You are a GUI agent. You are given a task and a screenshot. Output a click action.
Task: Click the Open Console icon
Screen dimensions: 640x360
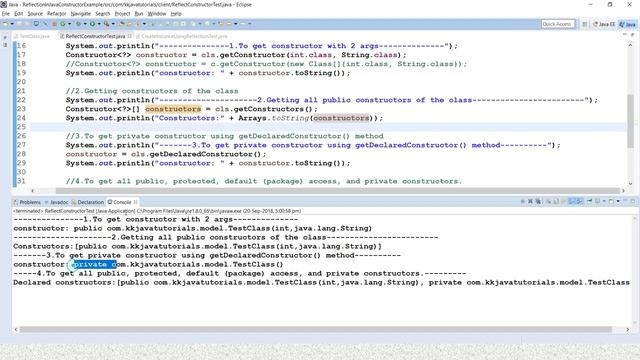611,201
